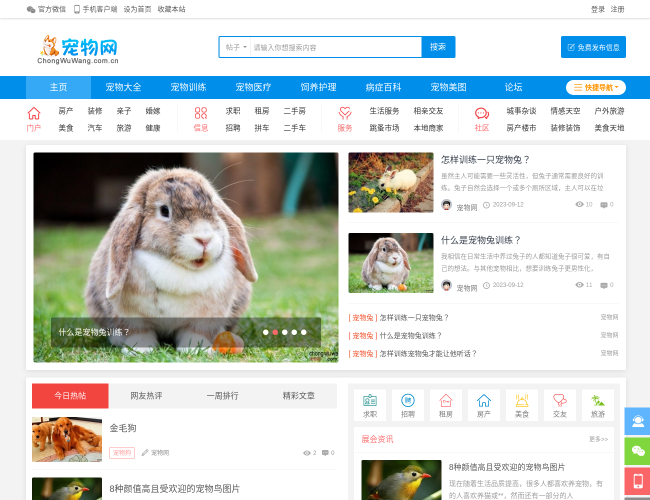Open the 美食 food icon tile
650x500 pixels.
(522, 405)
